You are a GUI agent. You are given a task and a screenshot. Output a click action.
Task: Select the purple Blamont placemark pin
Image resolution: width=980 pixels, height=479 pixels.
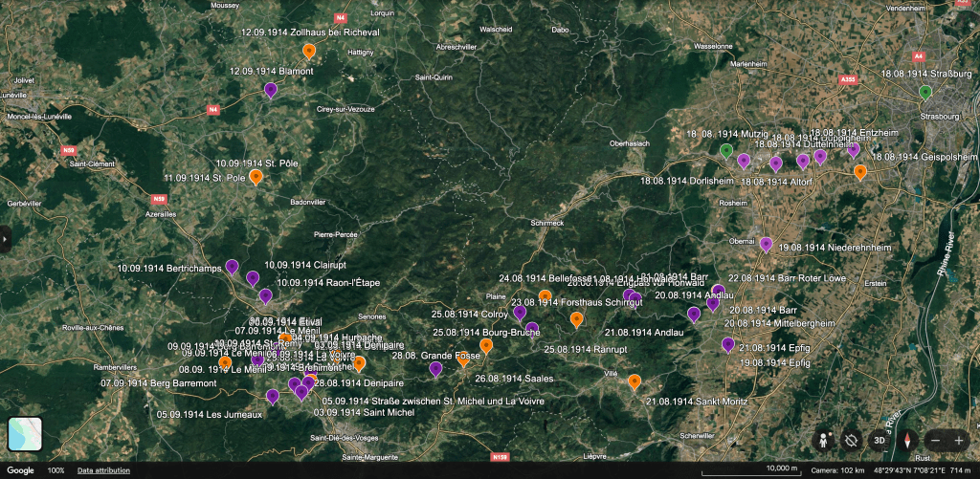(x=271, y=90)
